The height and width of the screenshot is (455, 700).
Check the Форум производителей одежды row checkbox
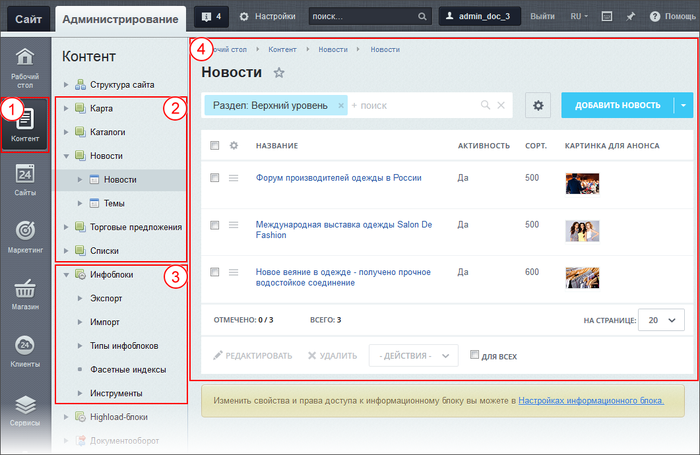click(215, 178)
